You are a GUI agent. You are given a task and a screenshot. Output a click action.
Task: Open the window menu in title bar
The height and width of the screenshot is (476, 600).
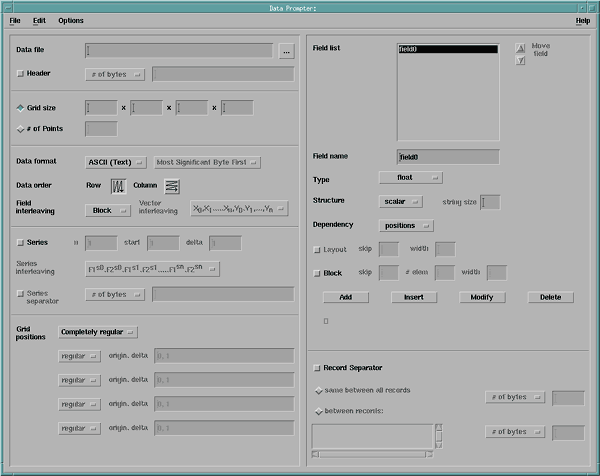click(x=10, y=6)
